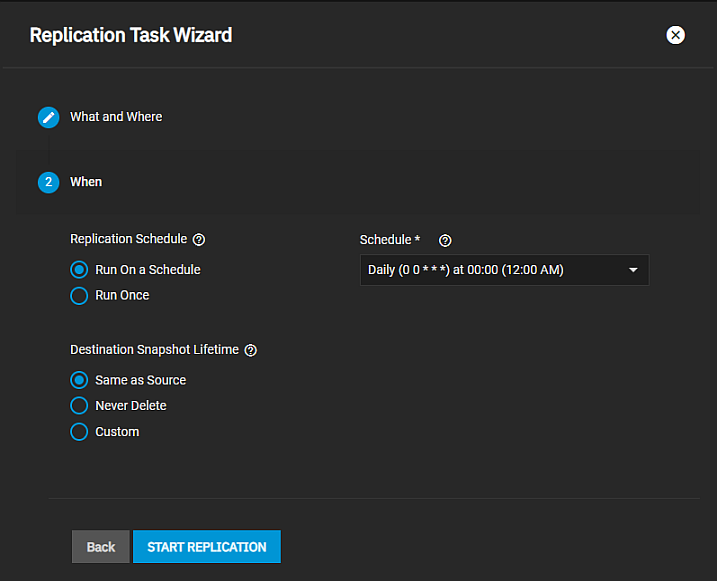Screen dimensions: 717x581
Task: Choose the Run Once option
Action: (x=79, y=296)
